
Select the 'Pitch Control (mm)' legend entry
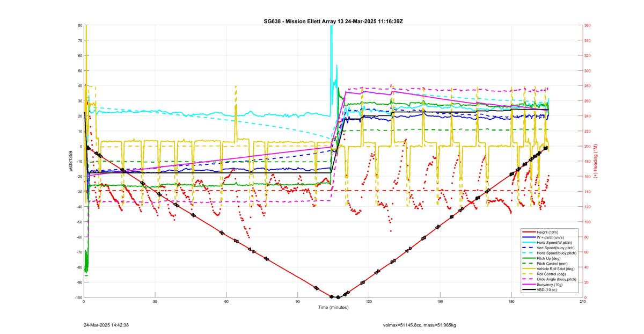(x=551, y=264)
